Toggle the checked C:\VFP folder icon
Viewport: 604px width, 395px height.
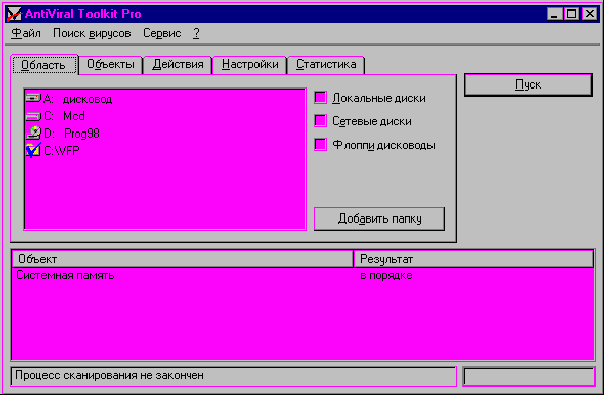click(x=33, y=150)
